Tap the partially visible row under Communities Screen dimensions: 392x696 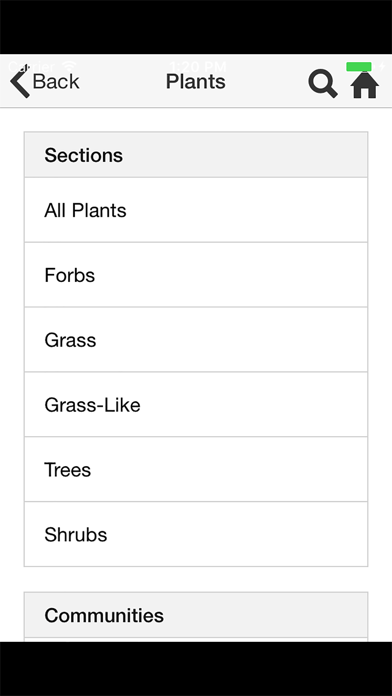pyautogui.click(x=196, y=640)
